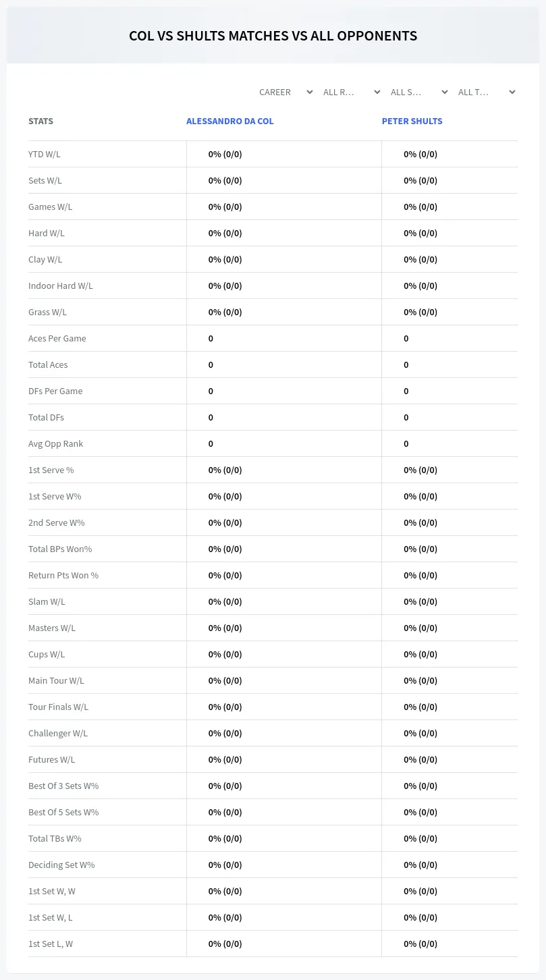Click the Deciding Set W% row label

click(x=61, y=865)
